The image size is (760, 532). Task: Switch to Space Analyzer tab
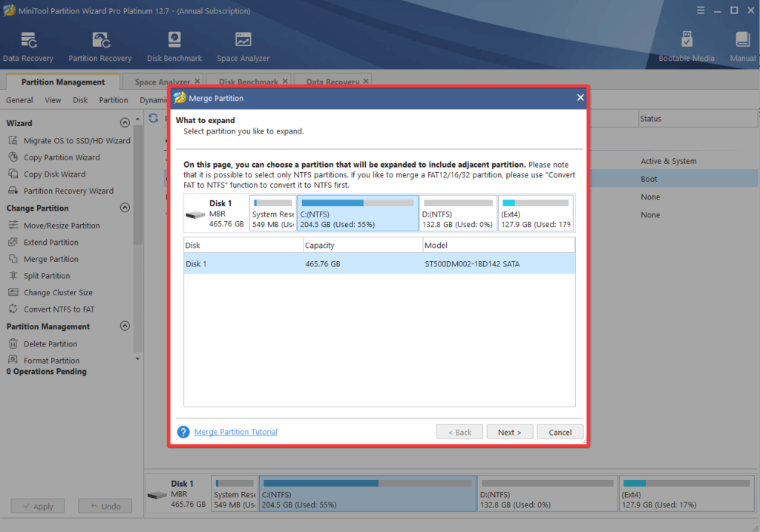tap(163, 82)
